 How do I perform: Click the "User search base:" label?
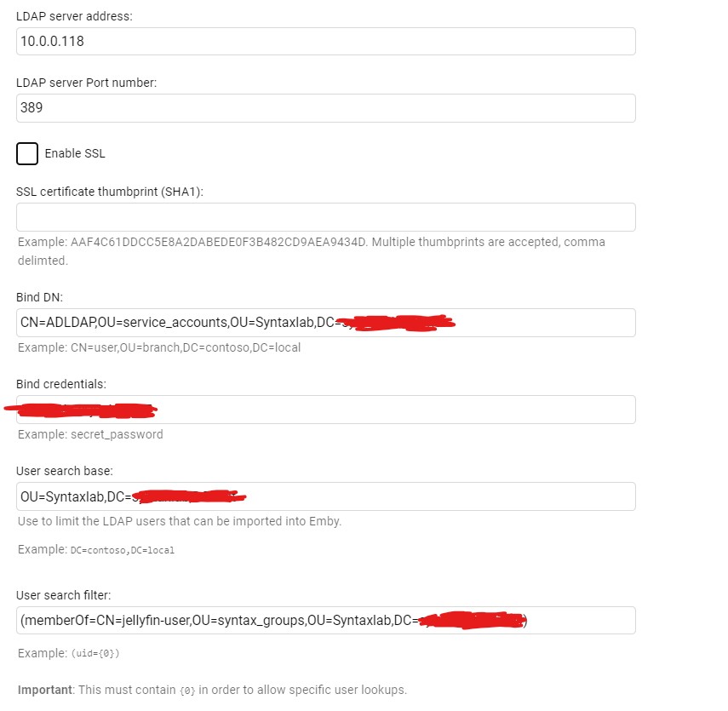pos(65,471)
